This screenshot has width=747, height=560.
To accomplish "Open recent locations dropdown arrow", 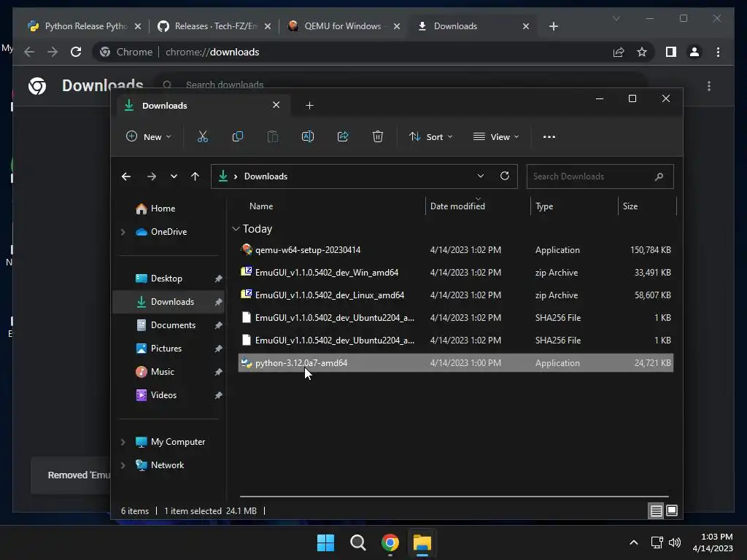I will tap(174, 176).
